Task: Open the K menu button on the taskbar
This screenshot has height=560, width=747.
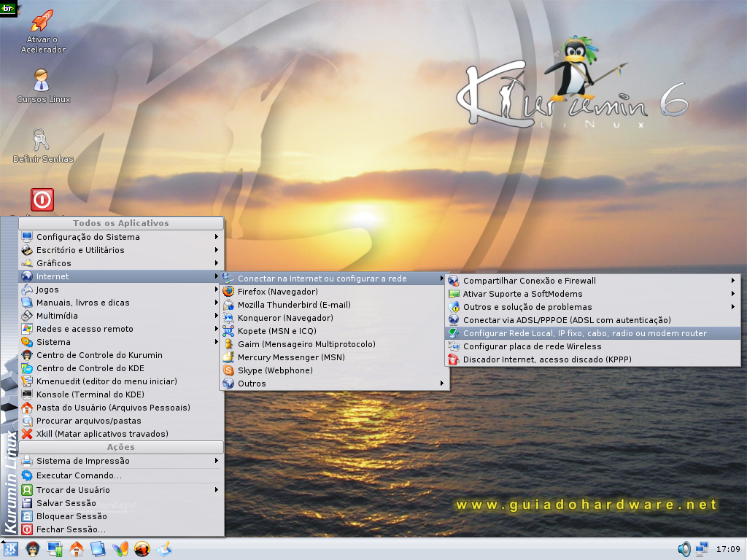Action: [9, 549]
